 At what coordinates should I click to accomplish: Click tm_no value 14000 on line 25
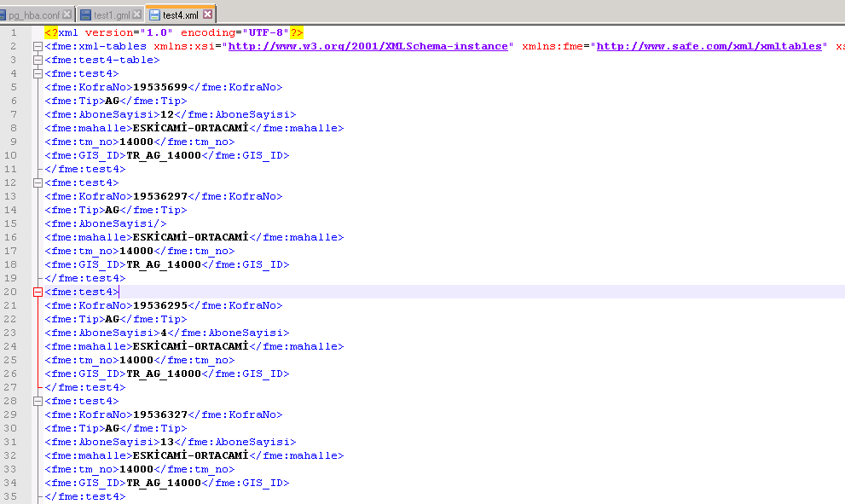pos(136,360)
